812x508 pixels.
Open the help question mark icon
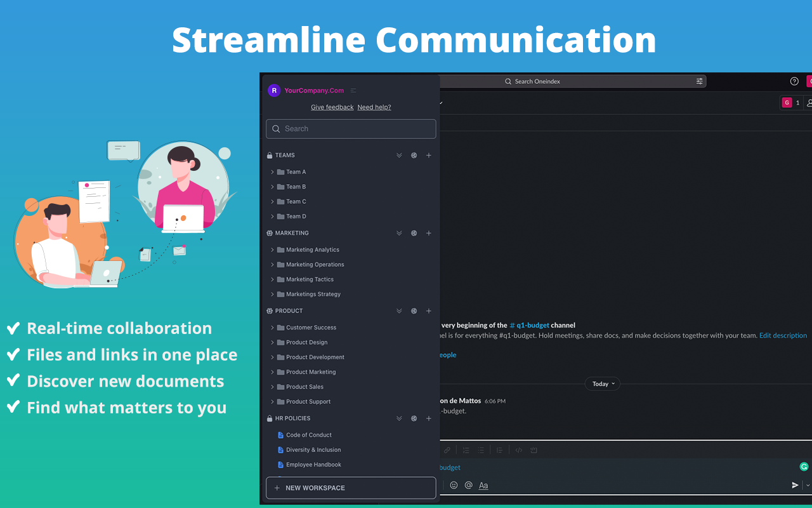coord(794,81)
